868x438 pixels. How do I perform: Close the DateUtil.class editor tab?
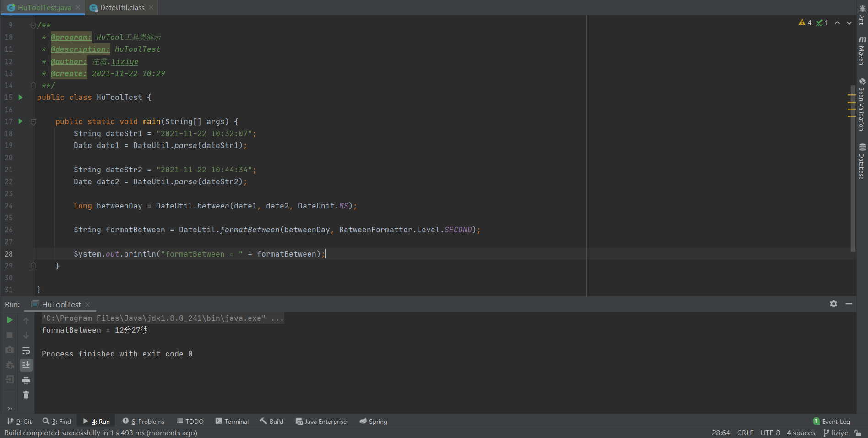point(151,7)
